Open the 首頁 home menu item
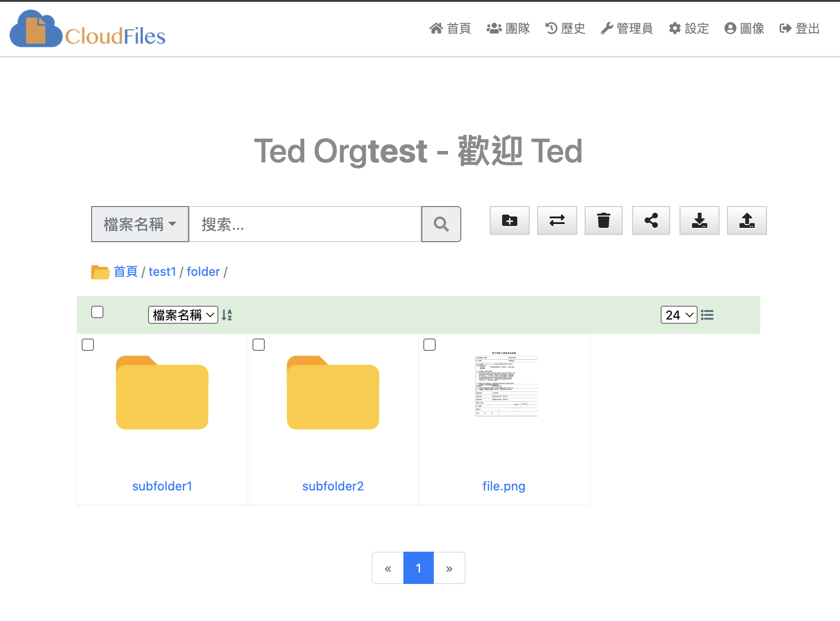The width and height of the screenshot is (840, 621). tap(450, 28)
